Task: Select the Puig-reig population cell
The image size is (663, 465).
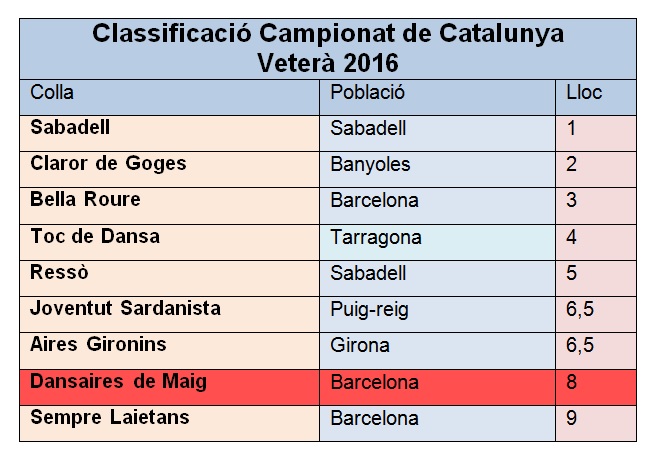Action: coord(438,315)
